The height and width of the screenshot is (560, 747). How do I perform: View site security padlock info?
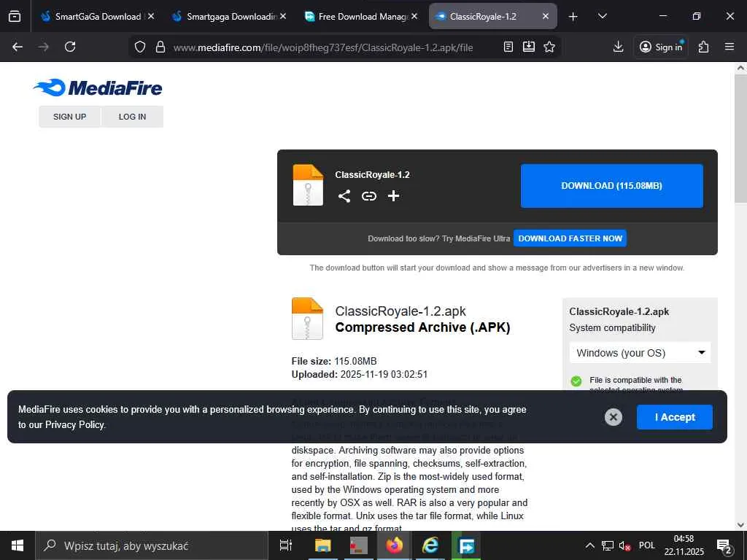(x=160, y=47)
